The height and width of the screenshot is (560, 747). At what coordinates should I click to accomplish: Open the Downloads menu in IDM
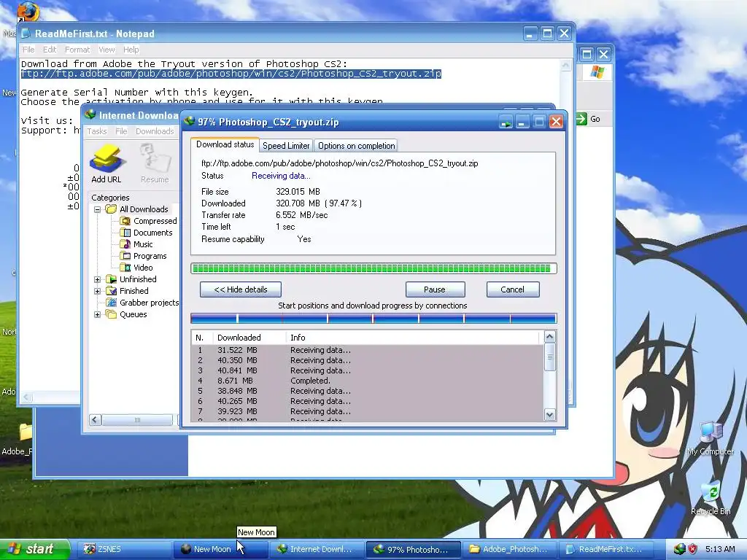click(155, 131)
